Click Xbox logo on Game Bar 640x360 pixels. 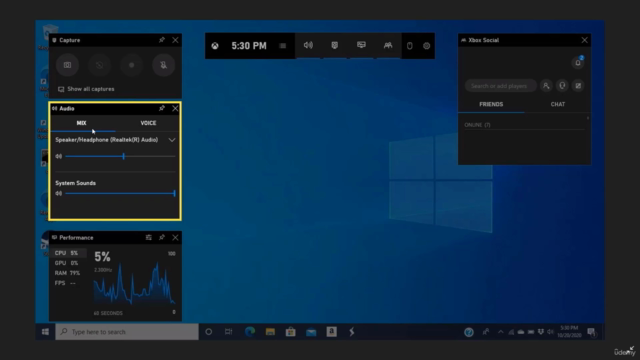[215, 46]
